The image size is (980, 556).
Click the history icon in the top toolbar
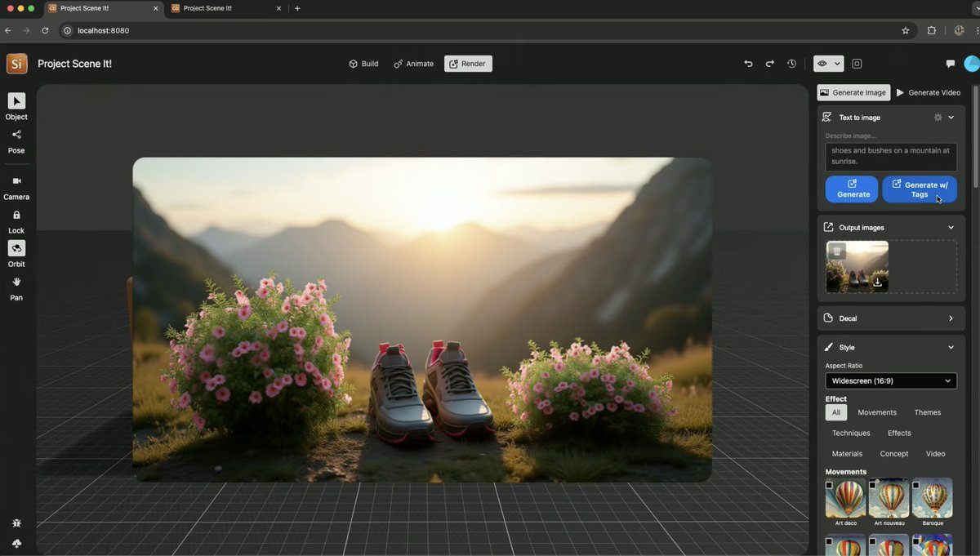[x=791, y=63]
